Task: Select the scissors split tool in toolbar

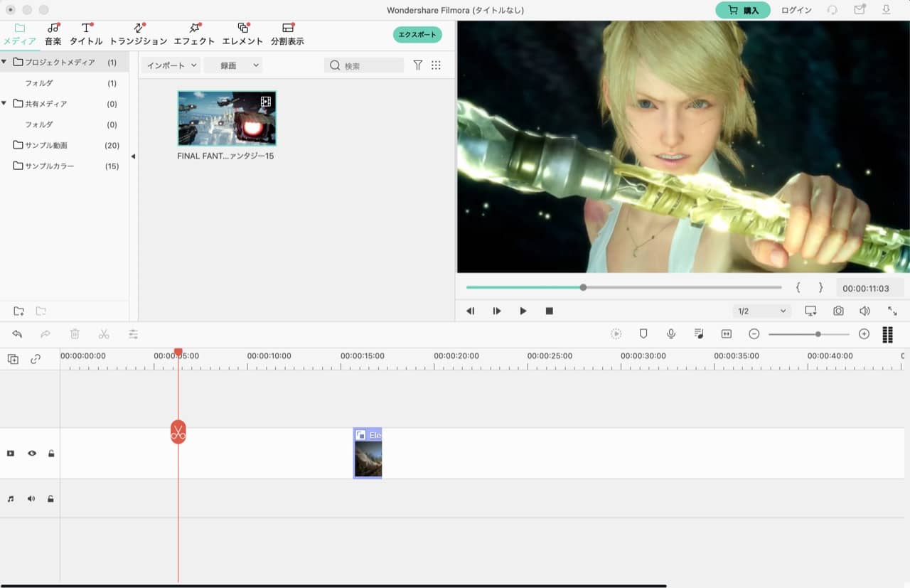Action: [104, 333]
